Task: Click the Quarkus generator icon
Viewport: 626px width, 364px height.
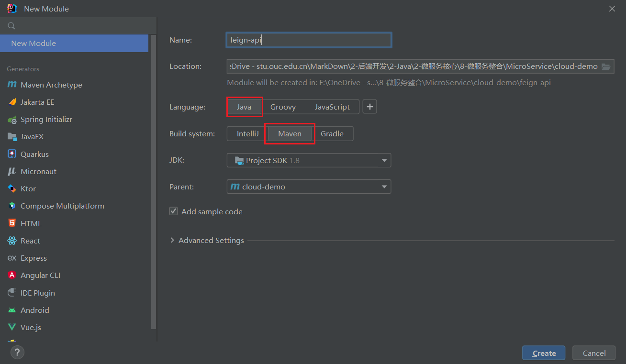Action: [12, 154]
